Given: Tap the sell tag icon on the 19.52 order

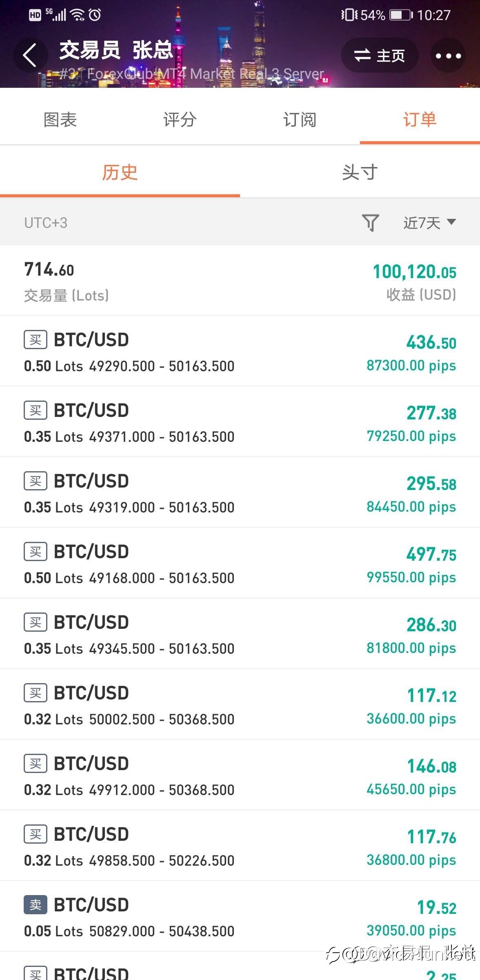Looking at the screenshot, I should click(36, 905).
